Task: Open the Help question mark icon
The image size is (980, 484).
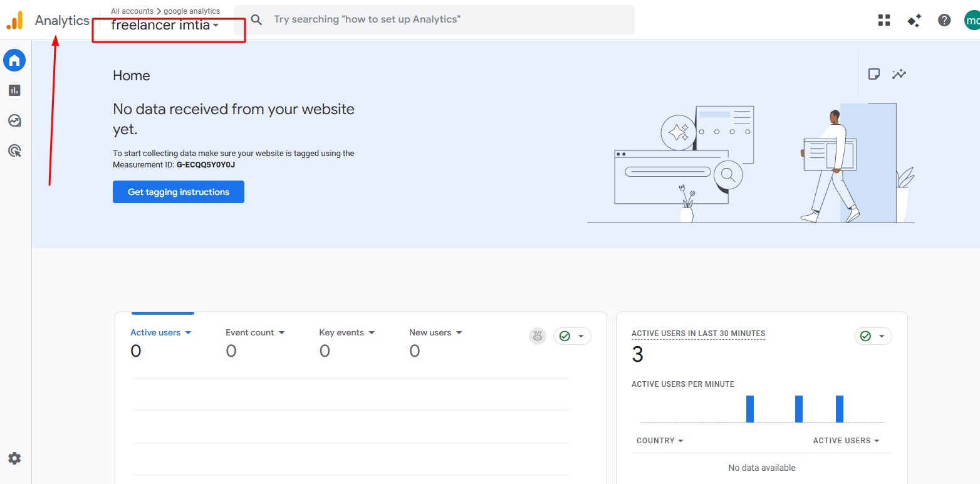Action: click(x=944, y=19)
